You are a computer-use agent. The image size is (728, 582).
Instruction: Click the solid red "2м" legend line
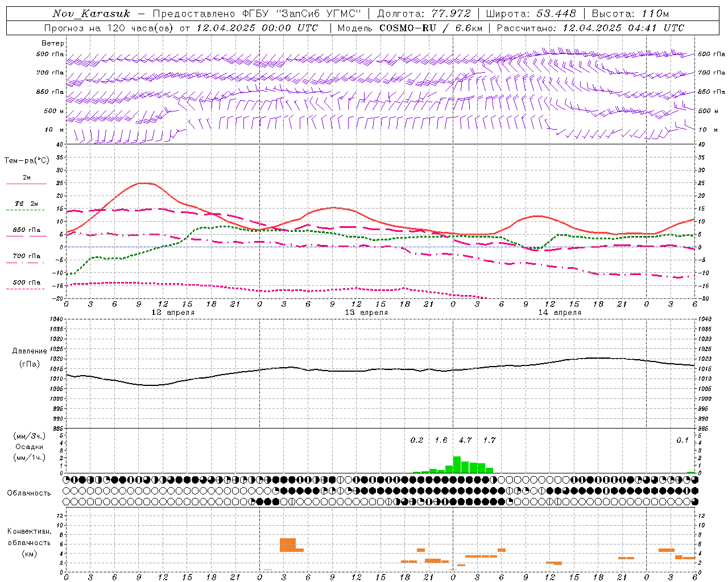click(x=26, y=184)
